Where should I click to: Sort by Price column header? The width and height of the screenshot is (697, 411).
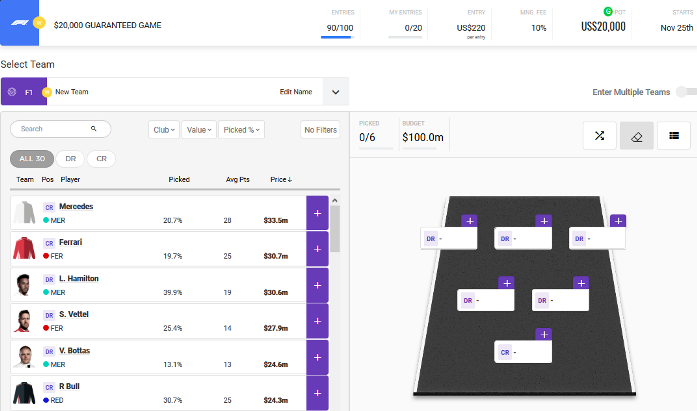(281, 180)
